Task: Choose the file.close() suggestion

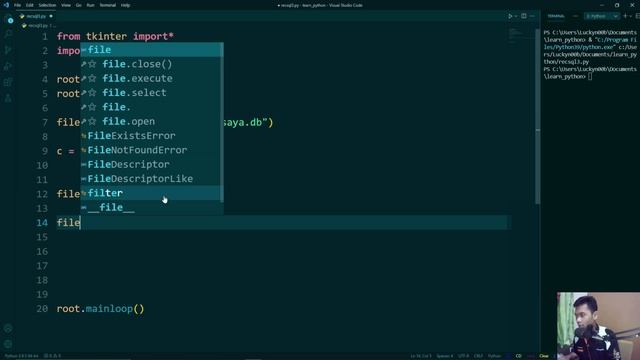Action: point(151,64)
